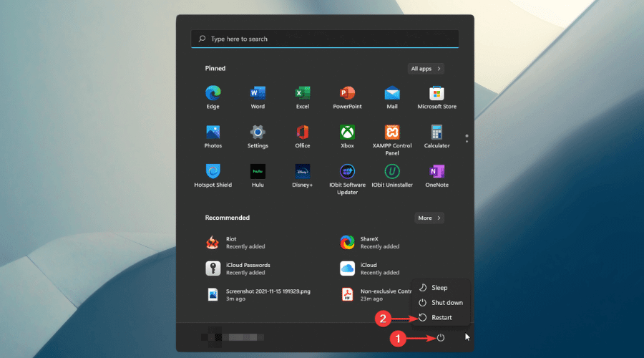
Task: Open recent Screenshot 2021-11-15 file
Action: 259,294
